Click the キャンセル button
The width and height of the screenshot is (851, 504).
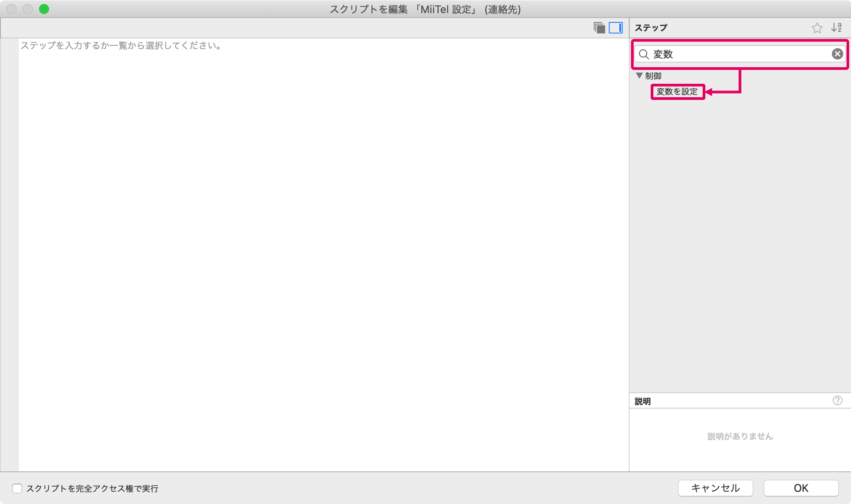click(715, 488)
